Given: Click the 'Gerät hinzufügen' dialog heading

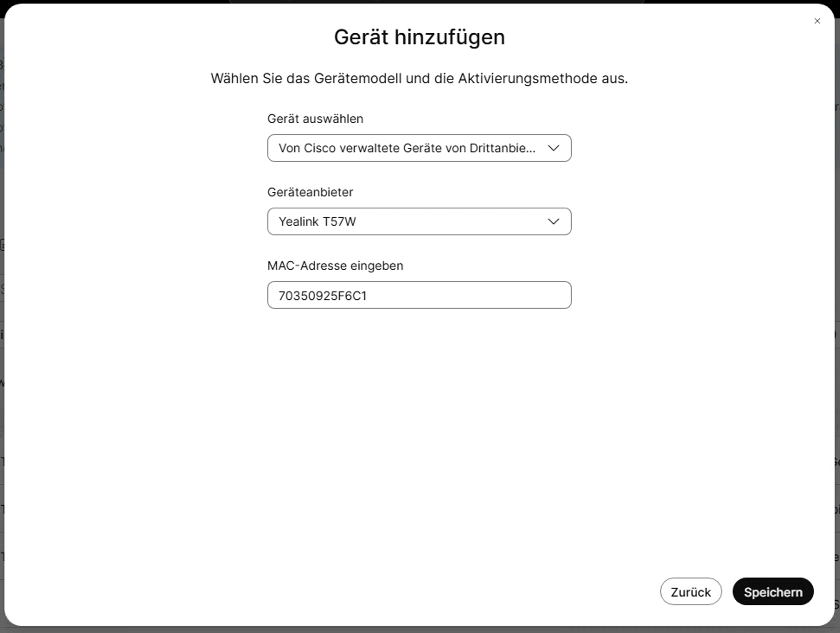Looking at the screenshot, I should pyautogui.click(x=419, y=37).
